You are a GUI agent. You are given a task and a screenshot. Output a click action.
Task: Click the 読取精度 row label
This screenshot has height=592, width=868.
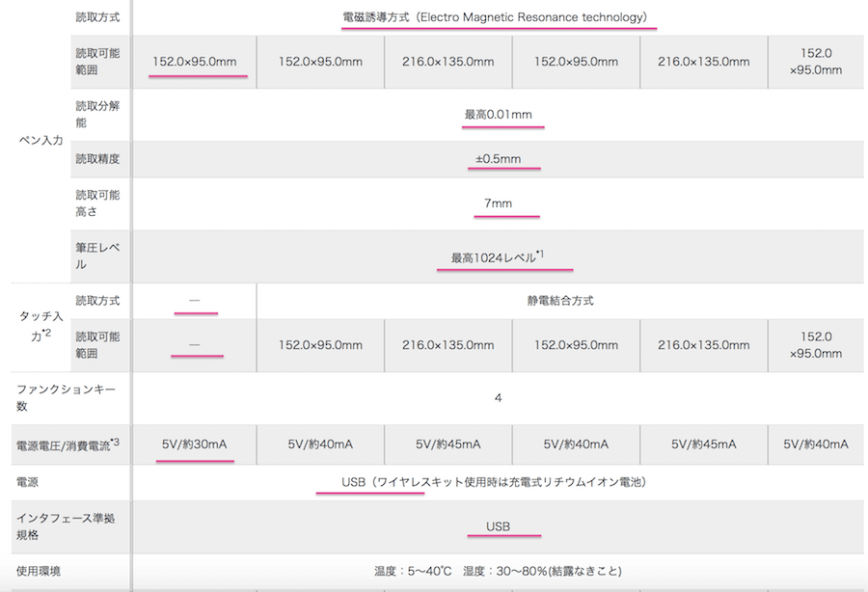coord(97,159)
